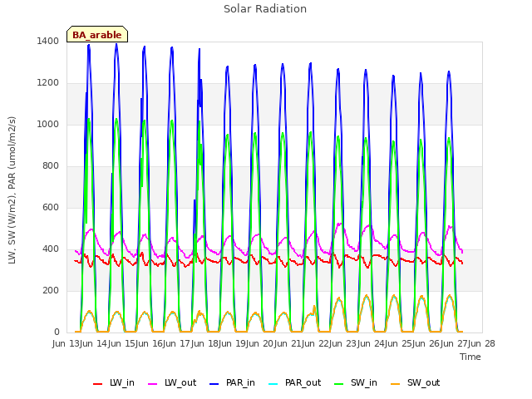The width and height of the screenshot is (532, 399).
Task: Select the SW_out legend label
Action: [424, 382]
